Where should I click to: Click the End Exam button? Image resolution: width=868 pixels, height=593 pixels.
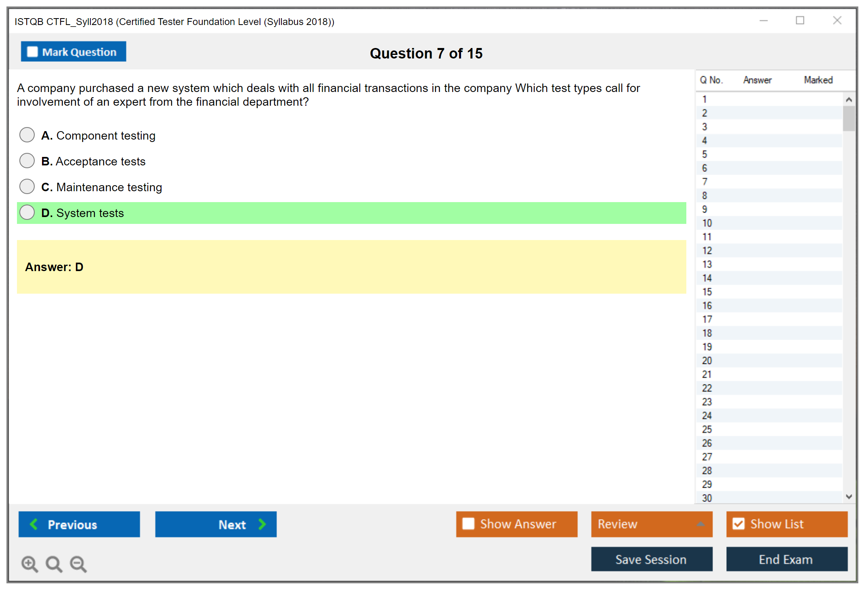[x=786, y=559]
